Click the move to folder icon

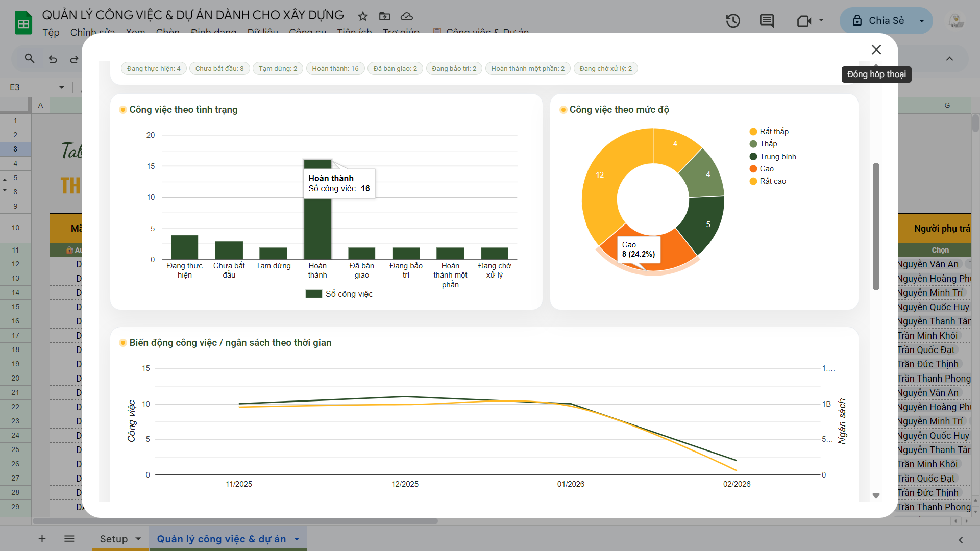(385, 16)
